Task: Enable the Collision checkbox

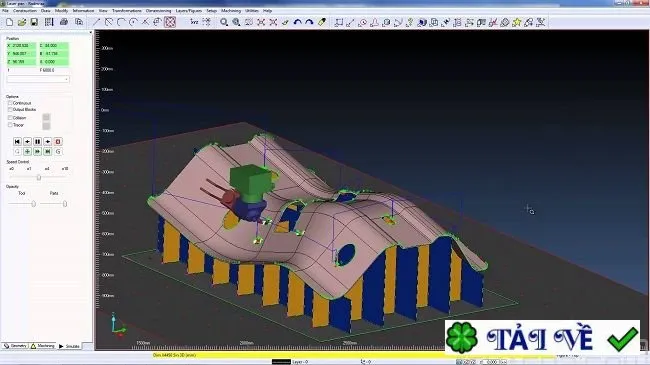Action: [x=10, y=118]
